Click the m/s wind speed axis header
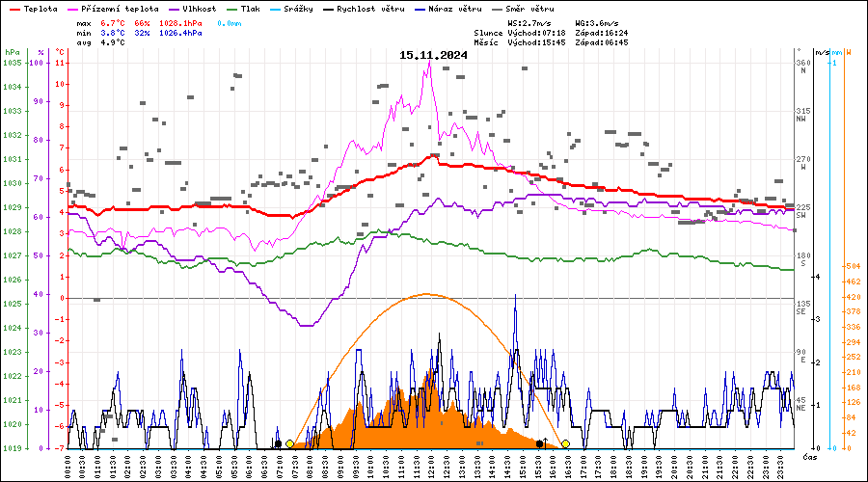 [x=823, y=52]
